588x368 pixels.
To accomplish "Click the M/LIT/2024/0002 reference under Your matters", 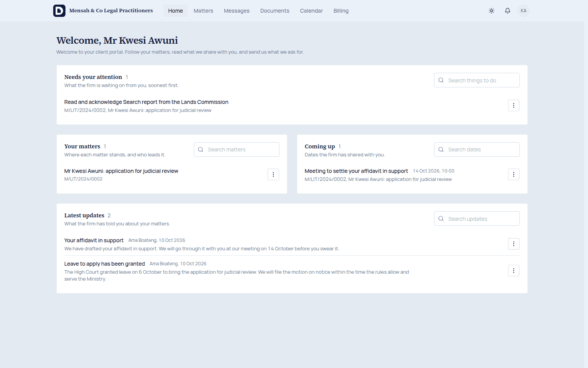I will pyautogui.click(x=83, y=179).
